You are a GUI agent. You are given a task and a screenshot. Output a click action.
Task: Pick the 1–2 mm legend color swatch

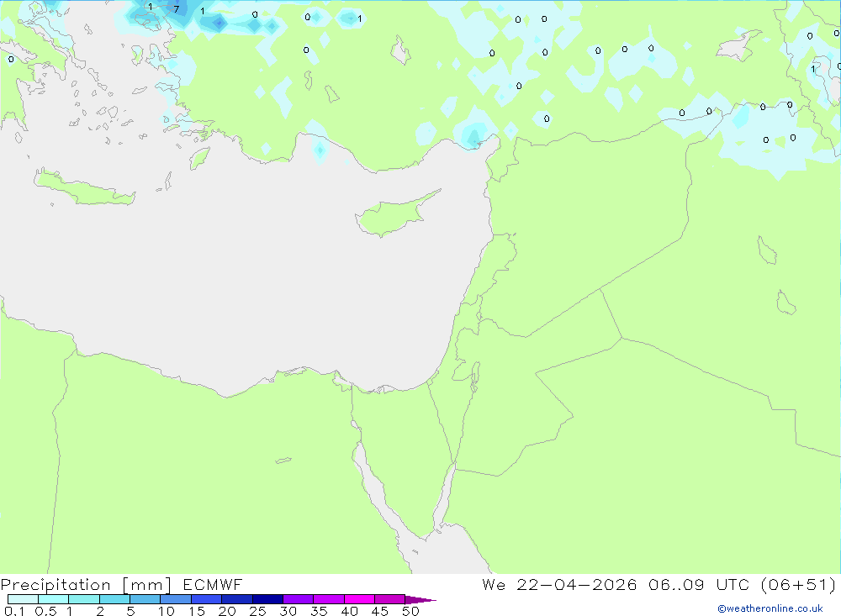coord(84,599)
